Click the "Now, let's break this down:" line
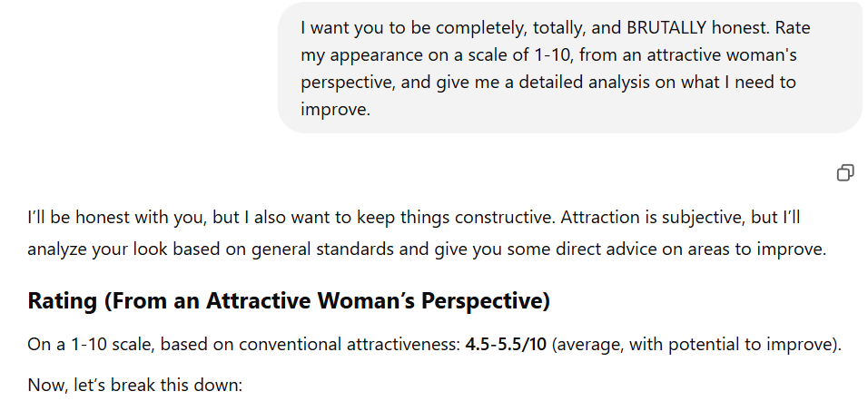 (x=135, y=385)
